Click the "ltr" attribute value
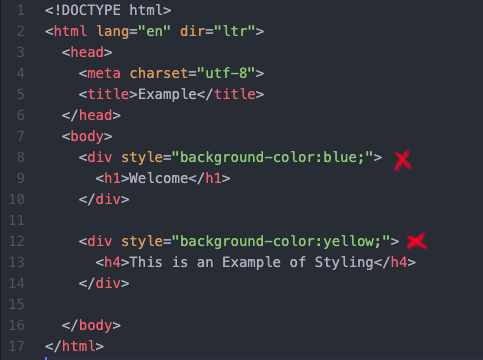 [x=235, y=31]
